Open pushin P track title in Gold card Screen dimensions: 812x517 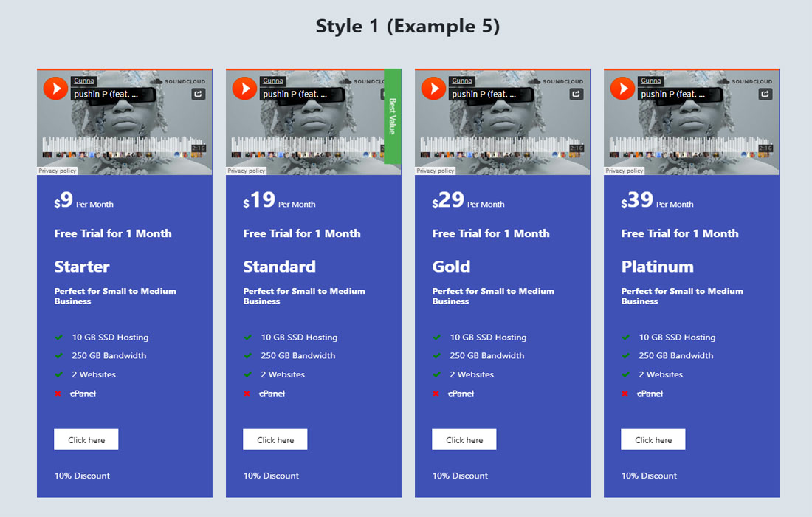coord(484,94)
